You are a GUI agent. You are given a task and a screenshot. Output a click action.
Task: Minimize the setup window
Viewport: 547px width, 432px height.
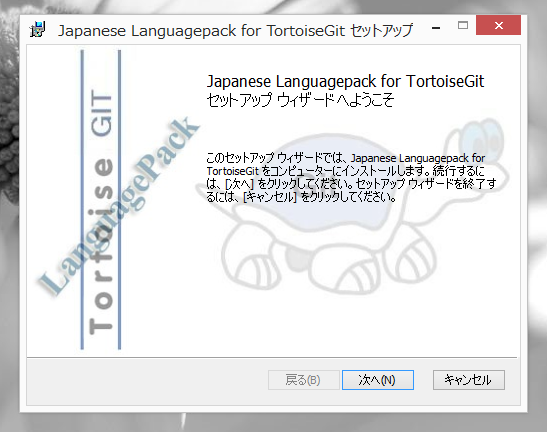pyautogui.click(x=436, y=27)
